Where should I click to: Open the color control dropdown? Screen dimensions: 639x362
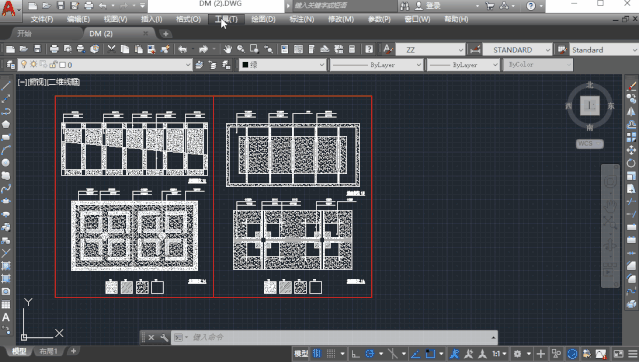(282, 64)
